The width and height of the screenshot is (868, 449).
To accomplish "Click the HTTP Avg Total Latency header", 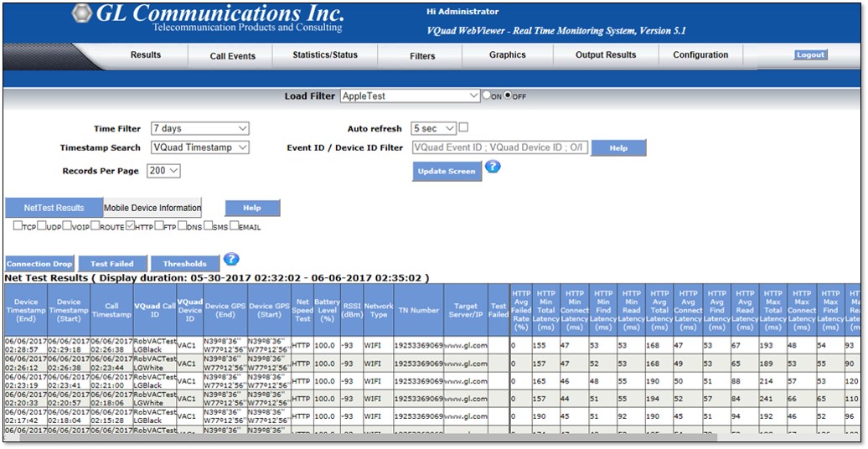I will [x=659, y=310].
